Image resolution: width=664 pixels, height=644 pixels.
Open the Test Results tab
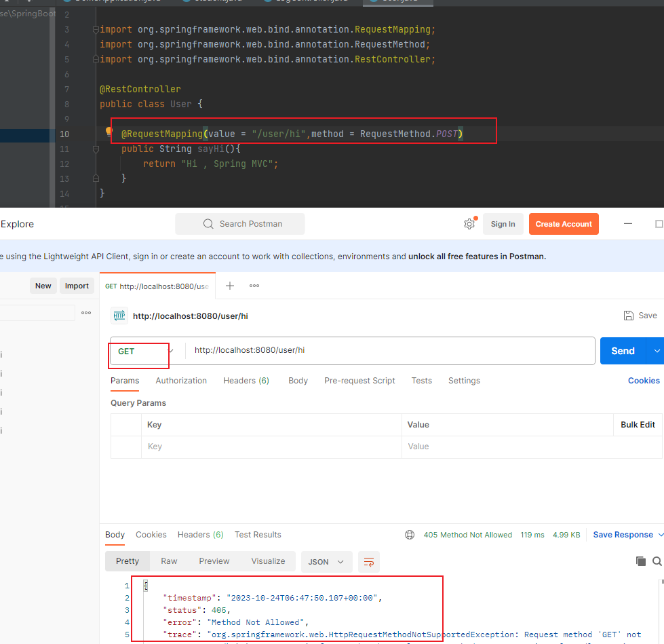point(258,535)
